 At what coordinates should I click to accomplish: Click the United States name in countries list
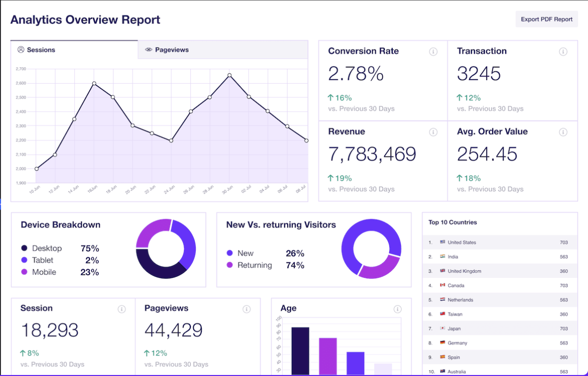461,243
